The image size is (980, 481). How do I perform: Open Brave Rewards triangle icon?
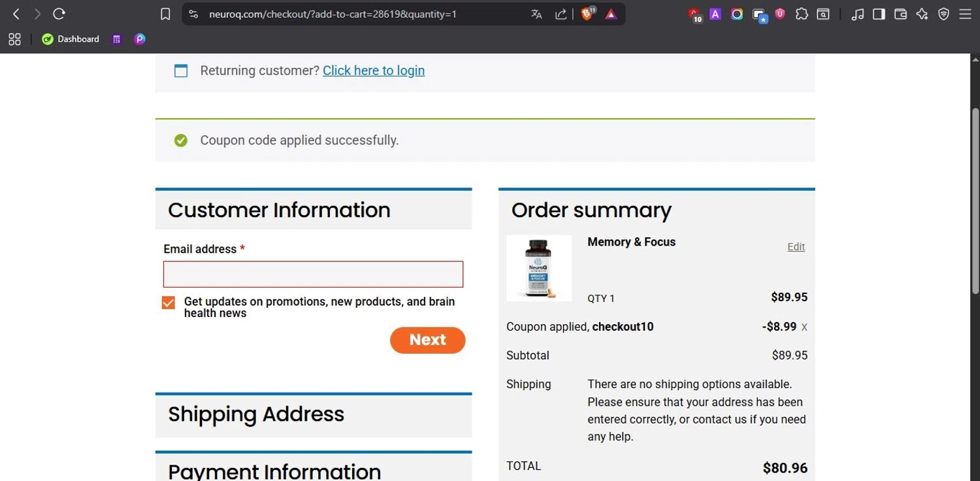point(611,14)
